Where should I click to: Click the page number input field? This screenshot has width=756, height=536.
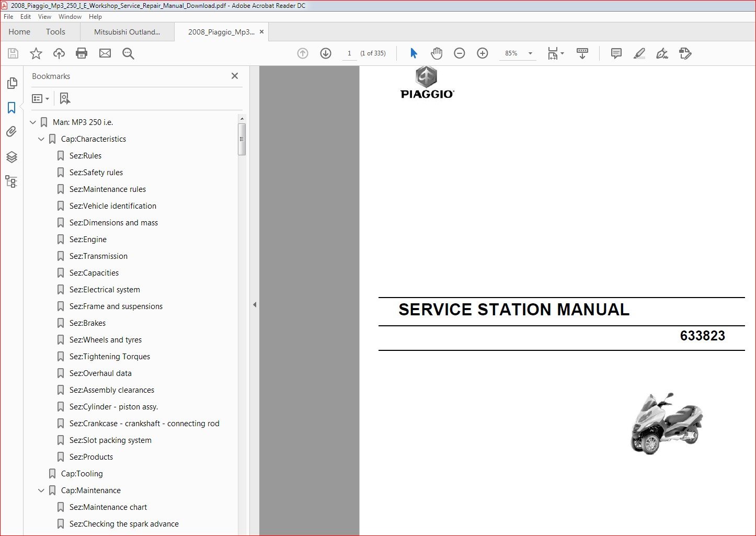click(x=349, y=53)
